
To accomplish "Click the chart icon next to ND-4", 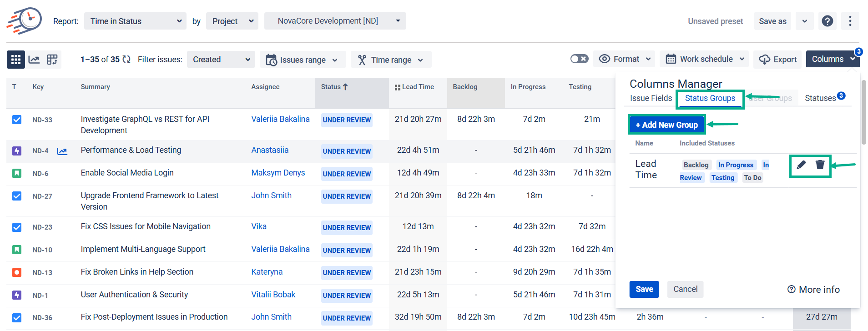I will pos(62,151).
